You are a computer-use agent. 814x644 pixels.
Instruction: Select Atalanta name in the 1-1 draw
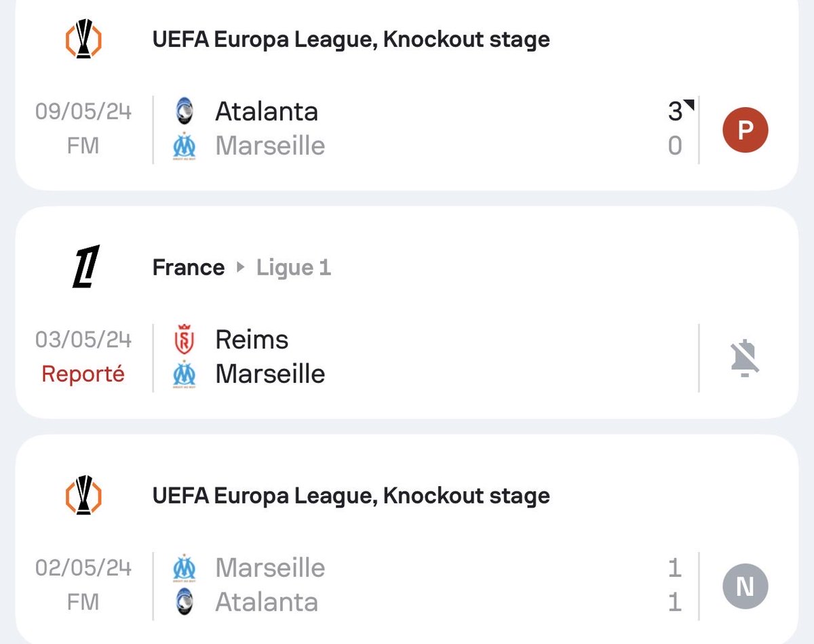click(x=266, y=602)
